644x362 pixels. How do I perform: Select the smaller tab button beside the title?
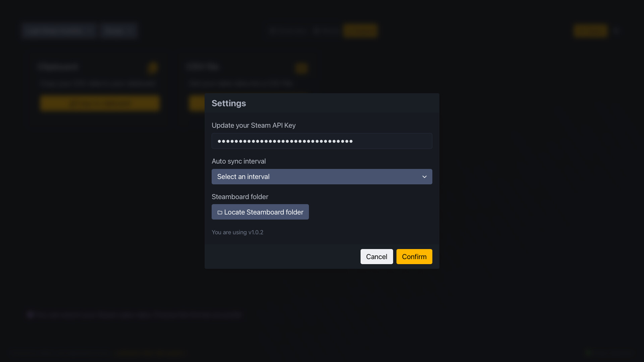119,31
